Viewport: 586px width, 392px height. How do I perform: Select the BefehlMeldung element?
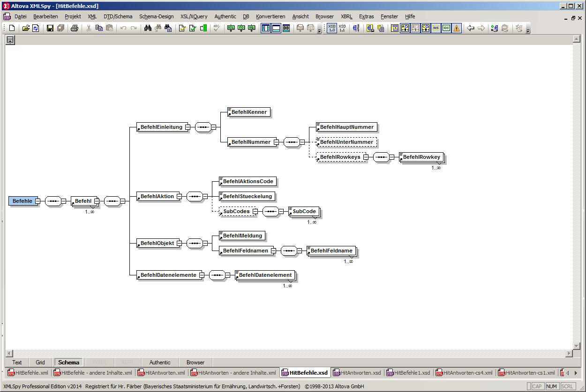point(242,236)
